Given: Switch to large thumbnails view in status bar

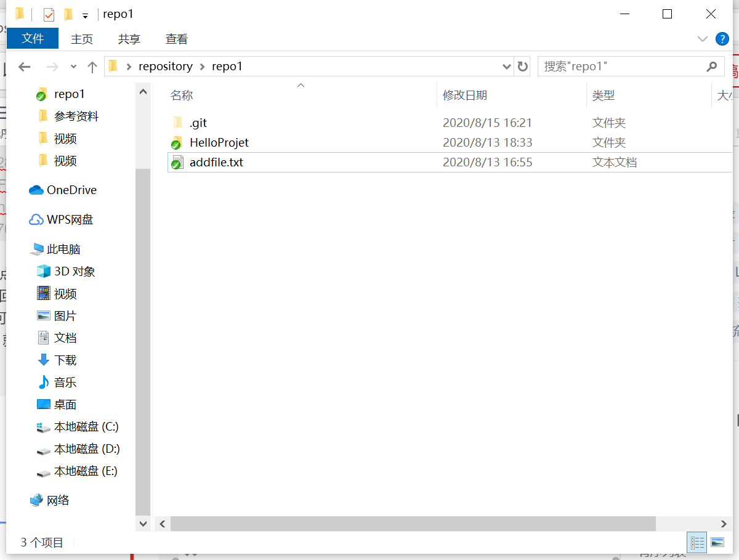Looking at the screenshot, I should 717,542.
